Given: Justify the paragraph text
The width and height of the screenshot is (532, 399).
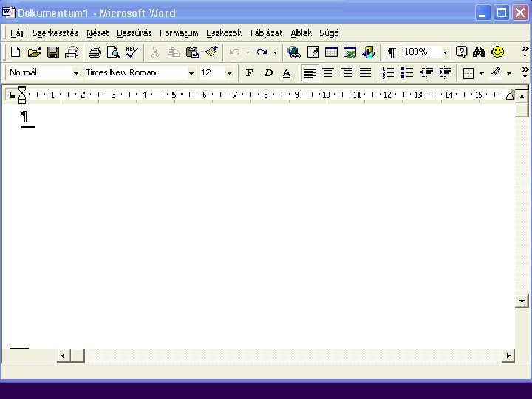Looking at the screenshot, I should coord(365,72).
